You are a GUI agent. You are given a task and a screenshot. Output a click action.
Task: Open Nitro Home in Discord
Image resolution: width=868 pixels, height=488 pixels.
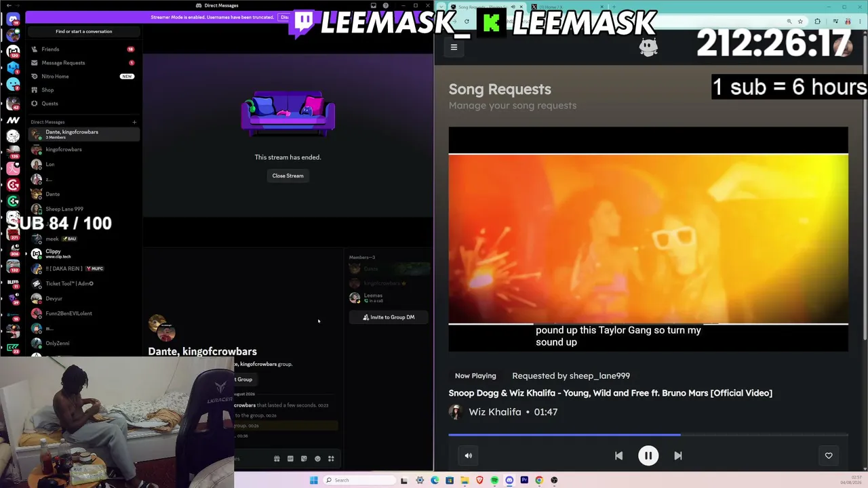(83, 77)
